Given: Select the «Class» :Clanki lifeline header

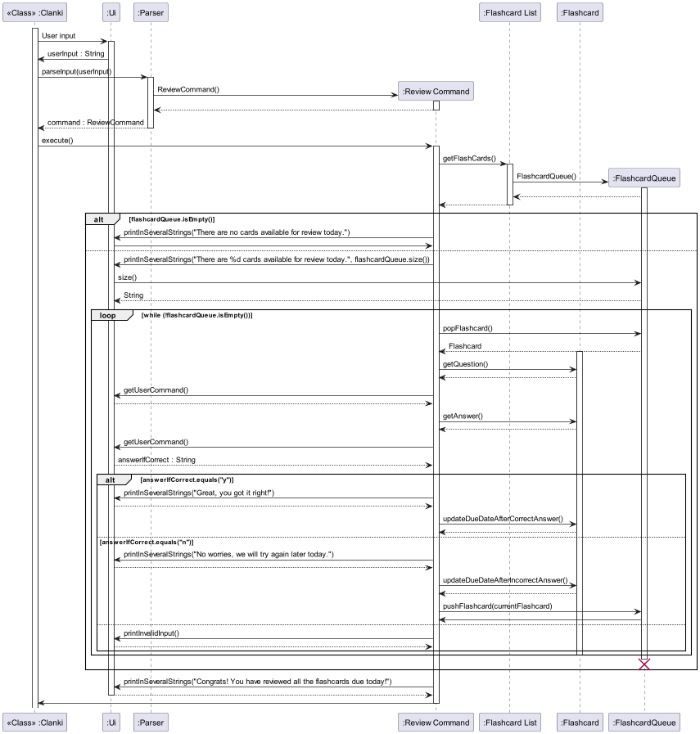Looking at the screenshot, I should coord(34,12).
